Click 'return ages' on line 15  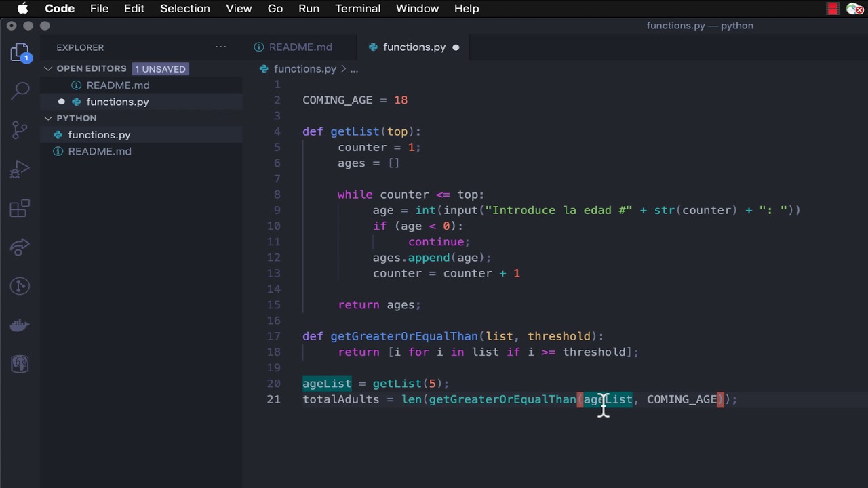click(x=376, y=305)
